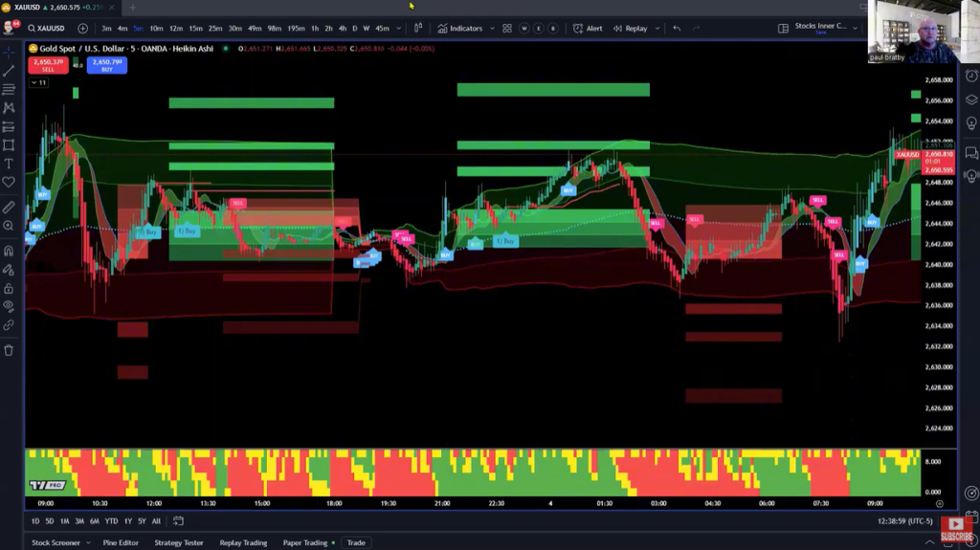Activate the zoom in tool
Screen dimensions: 980x550
pyautogui.click(x=9, y=226)
